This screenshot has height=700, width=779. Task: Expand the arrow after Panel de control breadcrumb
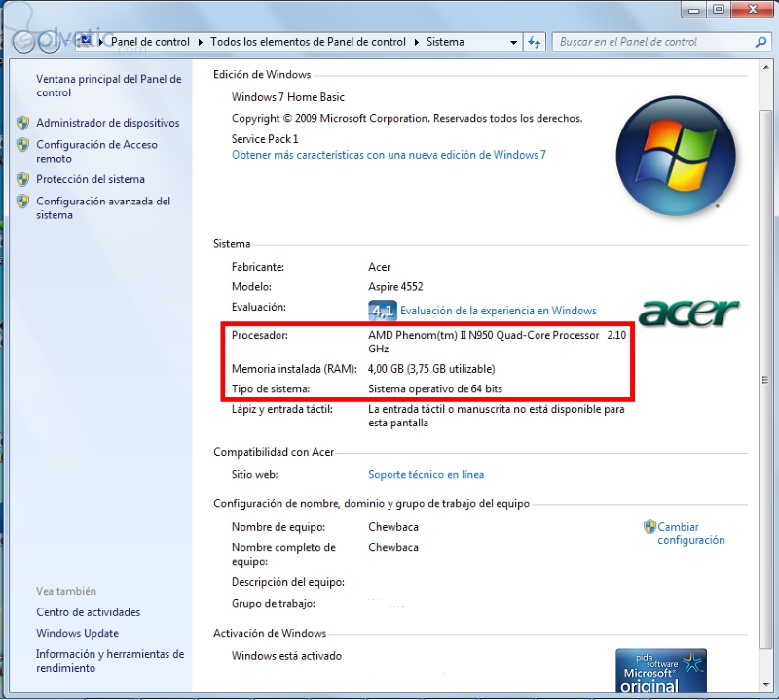pyautogui.click(x=201, y=42)
